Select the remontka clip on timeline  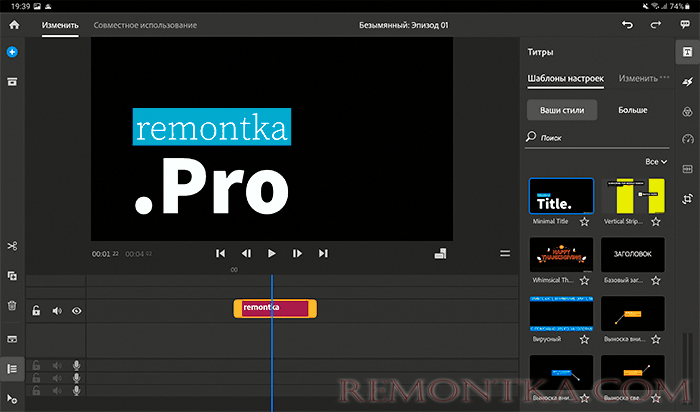[275, 308]
